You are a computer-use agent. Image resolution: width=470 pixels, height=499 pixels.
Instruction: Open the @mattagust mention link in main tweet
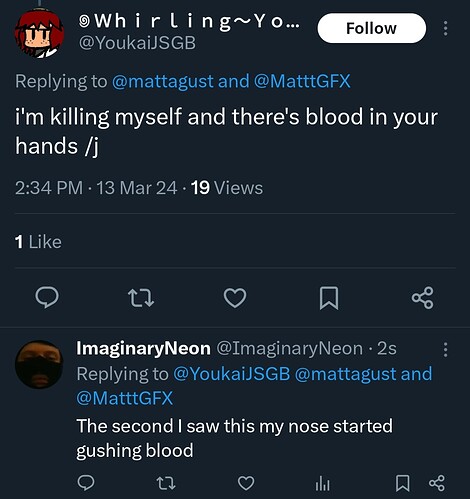coord(163,81)
